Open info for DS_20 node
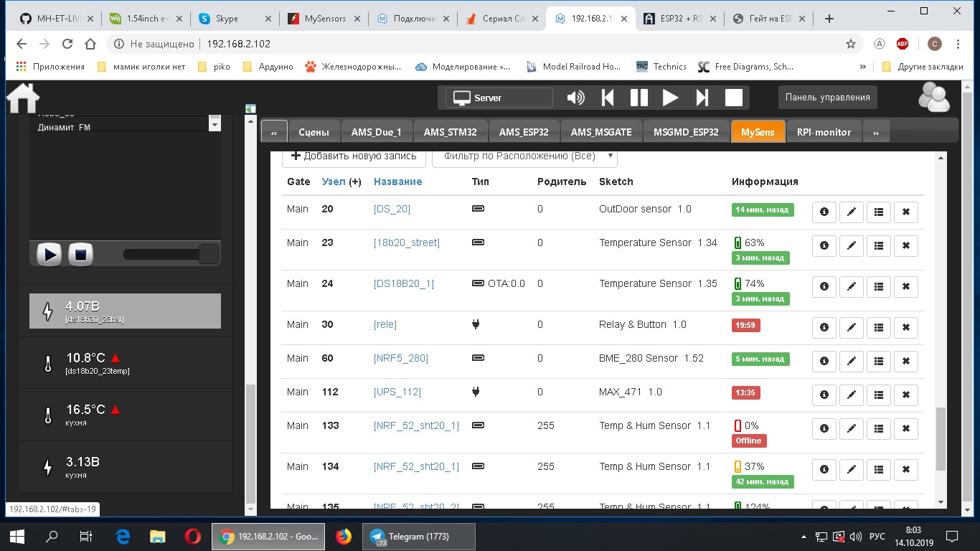The image size is (980, 551). (824, 212)
